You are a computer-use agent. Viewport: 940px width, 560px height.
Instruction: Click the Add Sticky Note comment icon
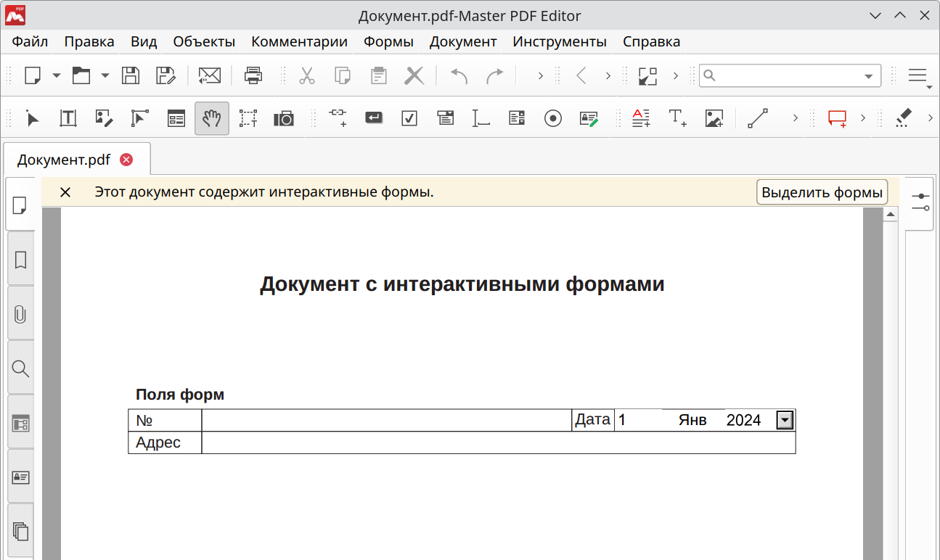[x=838, y=118]
